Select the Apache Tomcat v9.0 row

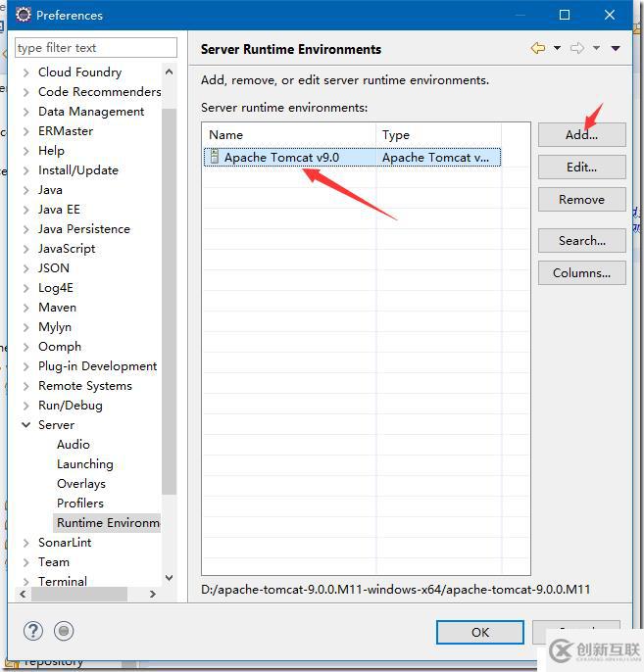[353, 158]
